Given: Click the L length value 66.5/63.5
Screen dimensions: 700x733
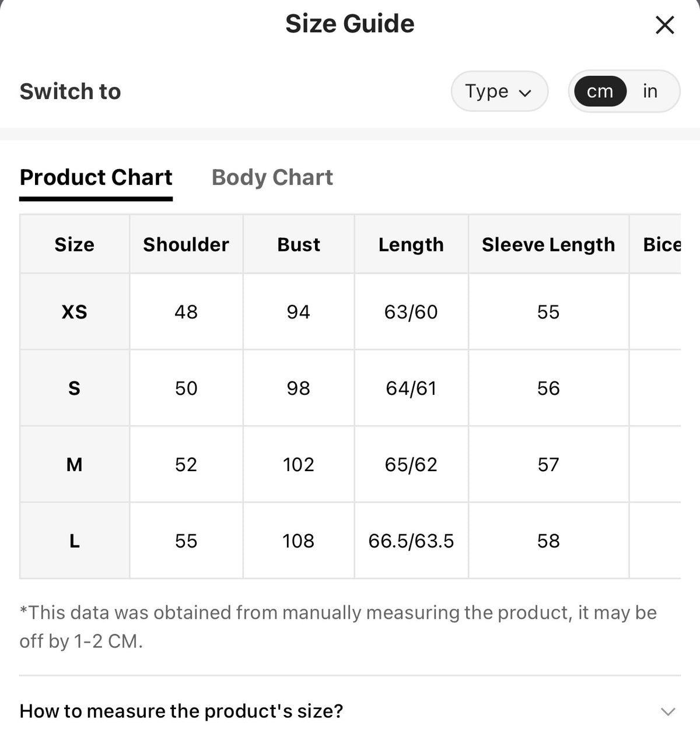Looking at the screenshot, I should (x=411, y=541).
